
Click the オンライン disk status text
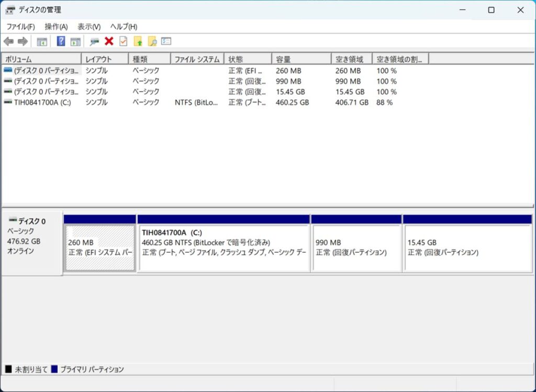[20, 251]
